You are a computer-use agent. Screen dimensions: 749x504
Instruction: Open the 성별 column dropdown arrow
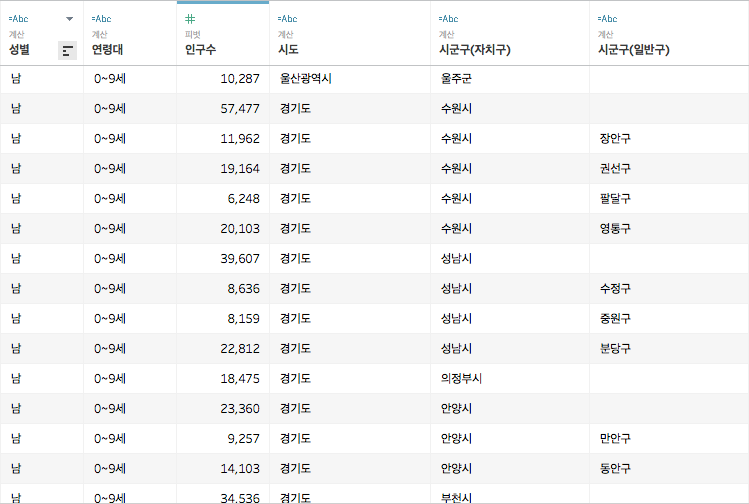click(x=69, y=19)
